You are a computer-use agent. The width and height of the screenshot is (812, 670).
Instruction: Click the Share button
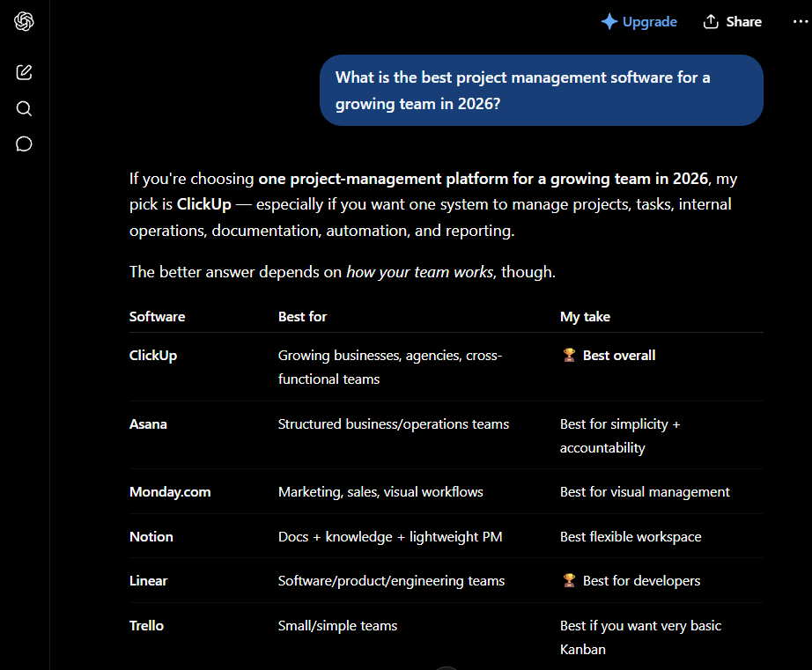pos(732,22)
